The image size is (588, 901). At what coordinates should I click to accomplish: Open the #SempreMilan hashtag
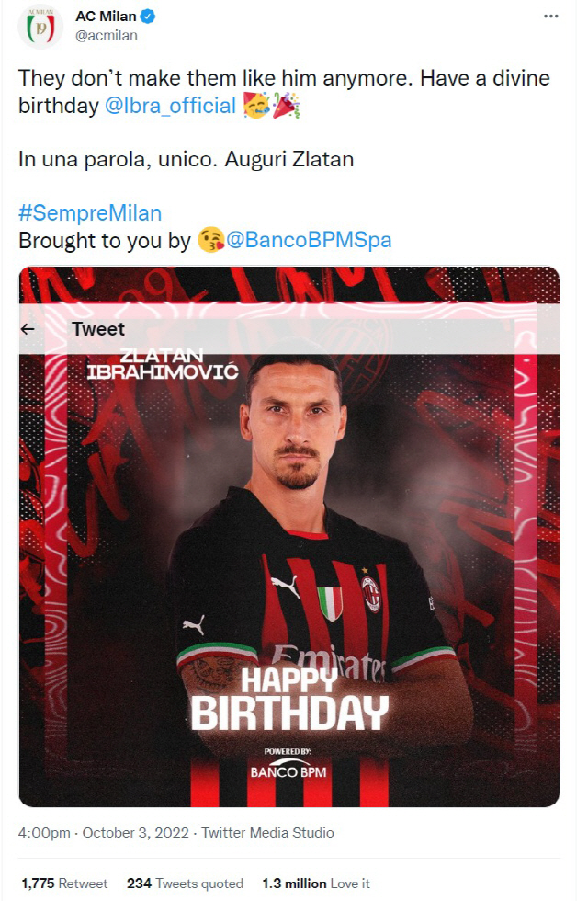click(x=90, y=213)
